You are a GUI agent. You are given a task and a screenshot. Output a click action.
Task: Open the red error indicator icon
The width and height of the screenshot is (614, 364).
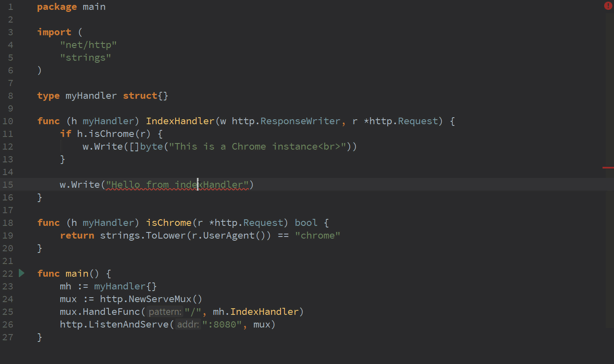608,6
